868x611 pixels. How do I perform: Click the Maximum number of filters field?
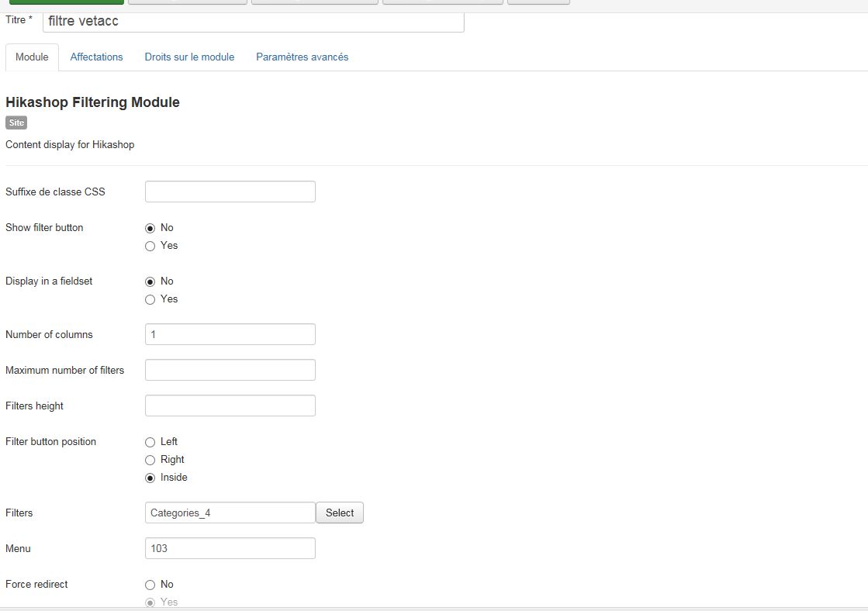(230, 370)
